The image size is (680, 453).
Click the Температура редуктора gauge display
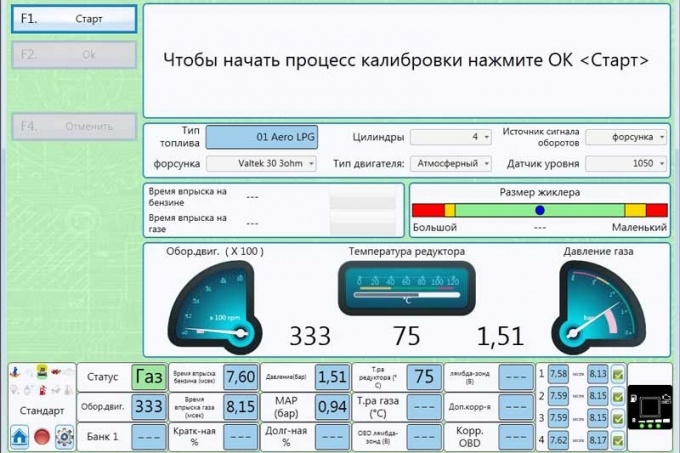(407, 288)
